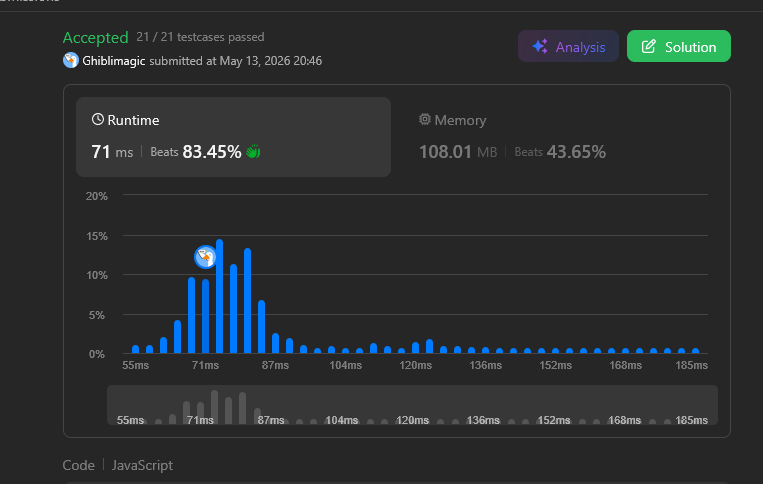Open the Analysis panel
This screenshot has width=763, height=484.
(568, 46)
